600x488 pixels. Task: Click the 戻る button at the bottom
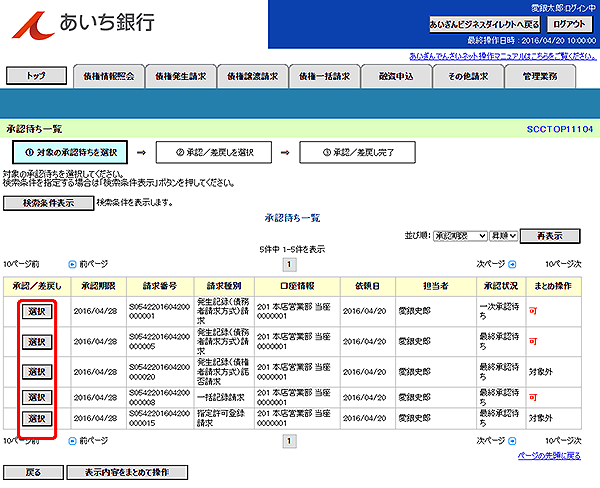tap(33, 472)
